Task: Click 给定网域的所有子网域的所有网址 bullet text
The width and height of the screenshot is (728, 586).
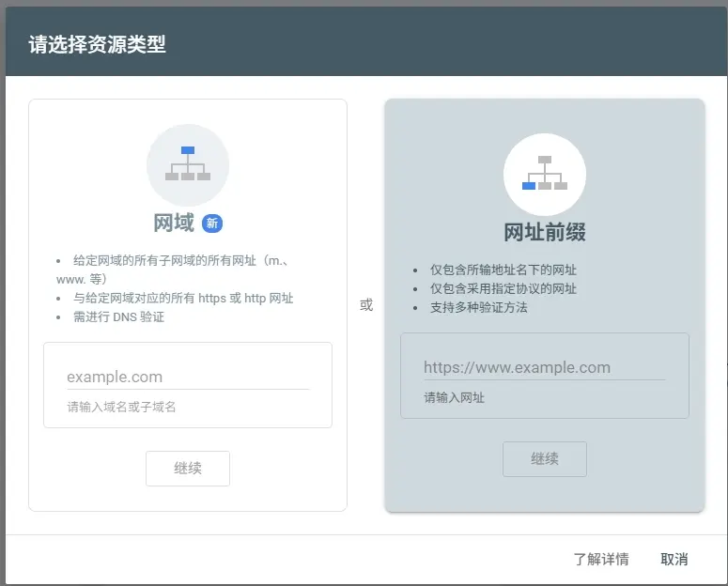Action: (x=172, y=270)
